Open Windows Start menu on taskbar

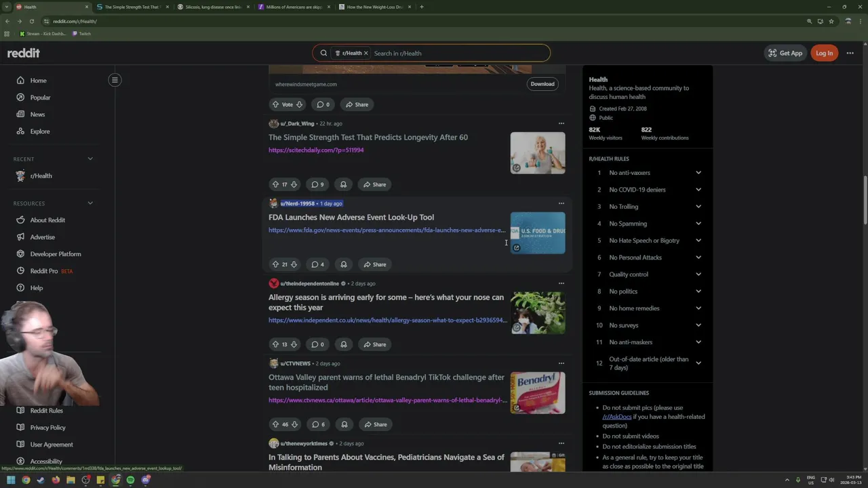pos(11,480)
